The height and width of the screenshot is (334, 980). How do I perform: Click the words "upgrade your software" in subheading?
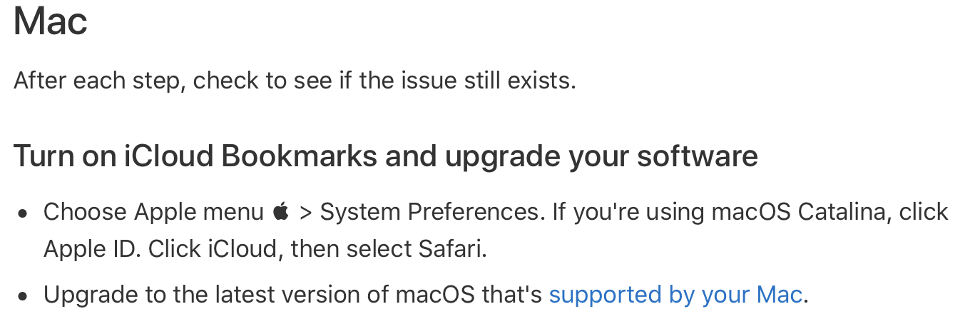(602, 156)
